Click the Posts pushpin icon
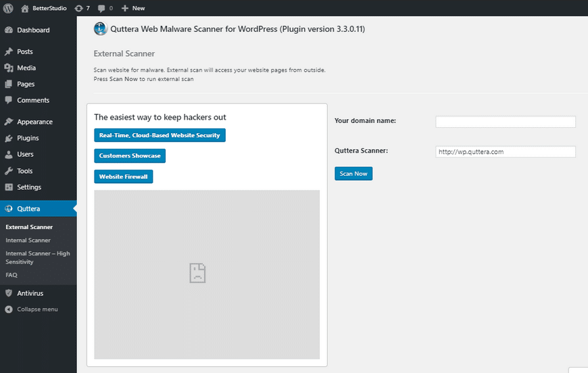Image resolution: width=588 pixels, height=373 pixels. pos(9,52)
